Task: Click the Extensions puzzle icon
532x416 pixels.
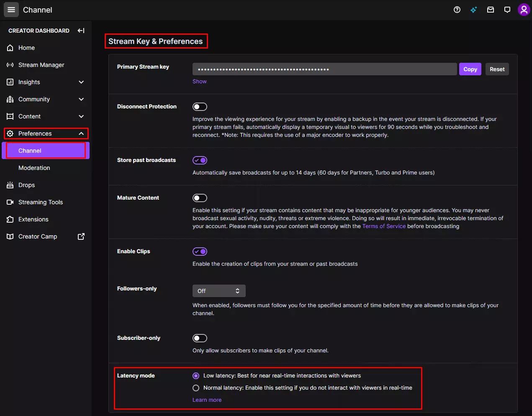Action: 10,219
